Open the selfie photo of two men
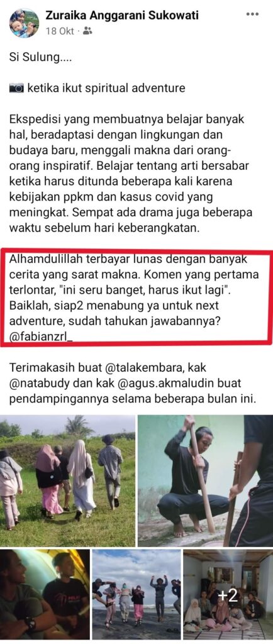 tap(45, 596)
